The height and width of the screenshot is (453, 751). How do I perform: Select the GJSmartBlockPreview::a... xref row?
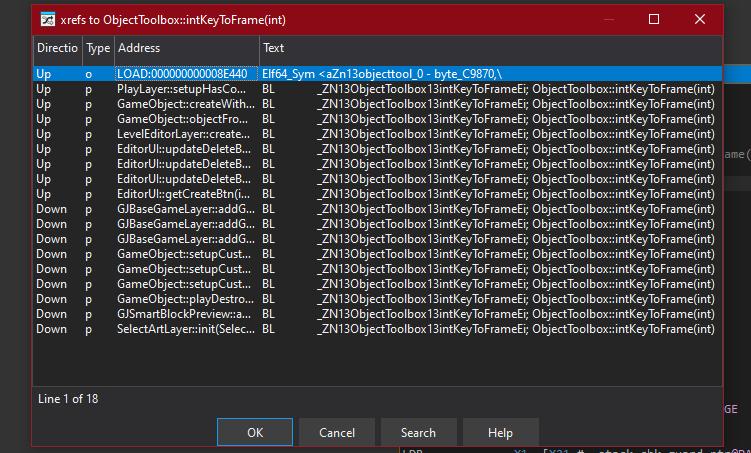point(378,314)
